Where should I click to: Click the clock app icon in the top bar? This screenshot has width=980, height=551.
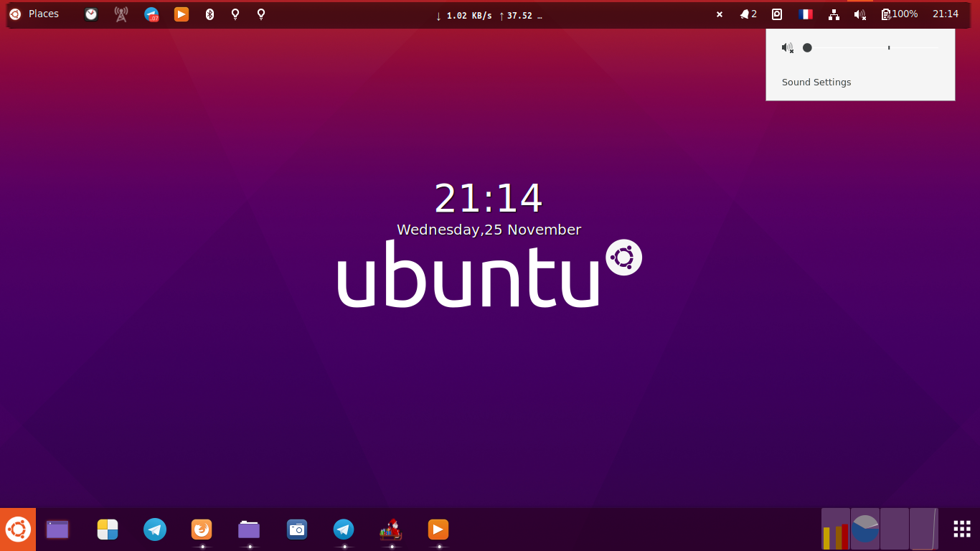(x=91, y=14)
